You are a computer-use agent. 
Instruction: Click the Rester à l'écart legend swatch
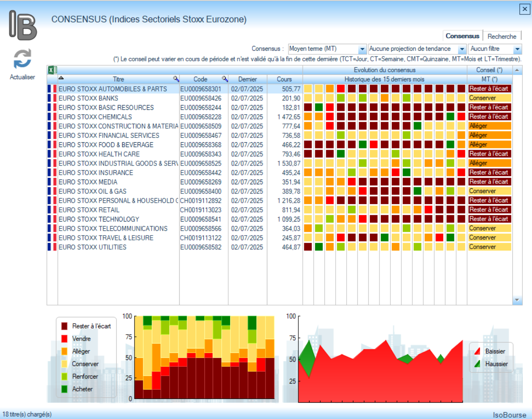(64, 326)
